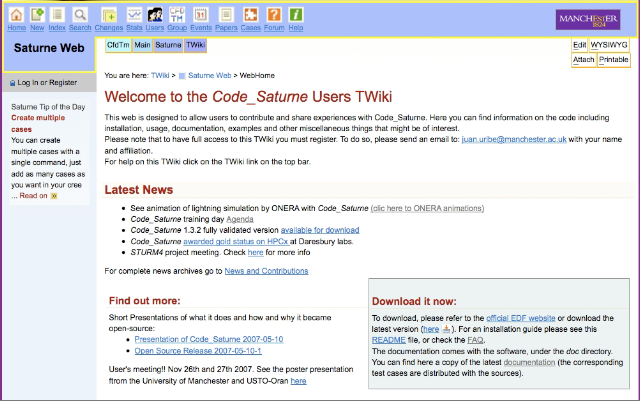Image resolution: width=640 pixels, height=401 pixels.
Task: Open Open Source Release 2007-05-10-1 link
Action: [x=198, y=351]
